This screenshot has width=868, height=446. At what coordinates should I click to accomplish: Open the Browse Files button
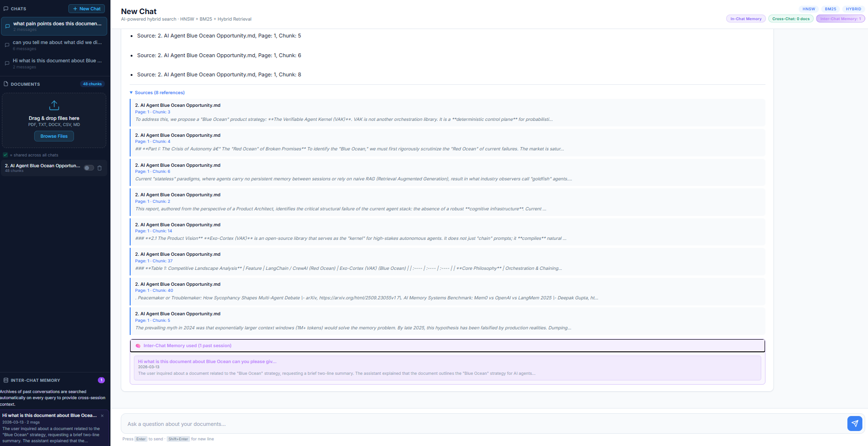54,136
